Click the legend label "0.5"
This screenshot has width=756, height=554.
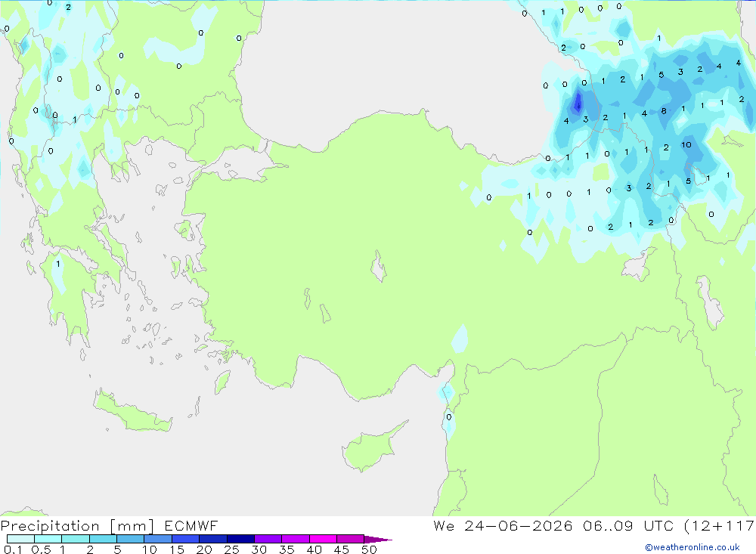(41, 549)
